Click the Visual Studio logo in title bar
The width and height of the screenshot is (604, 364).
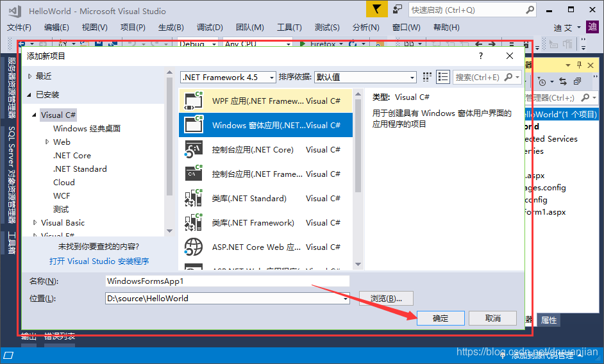(x=15, y=11)
